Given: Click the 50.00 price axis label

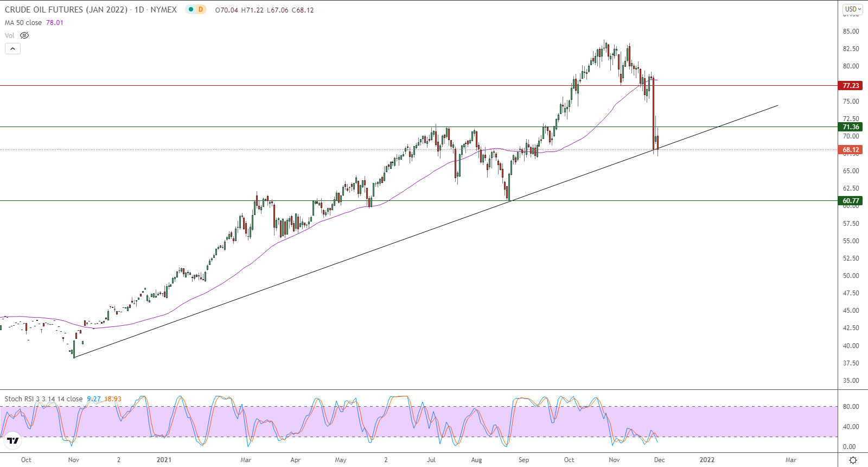Looking at the screenshot, I should point(851,276).
